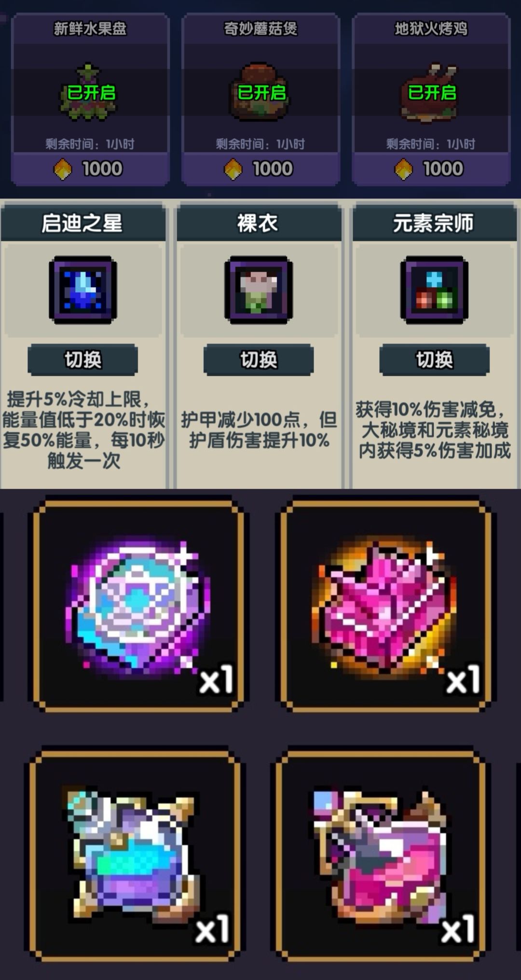
Task: Select the 启迪之星 blue crystal icon
Action: [83, 290]
